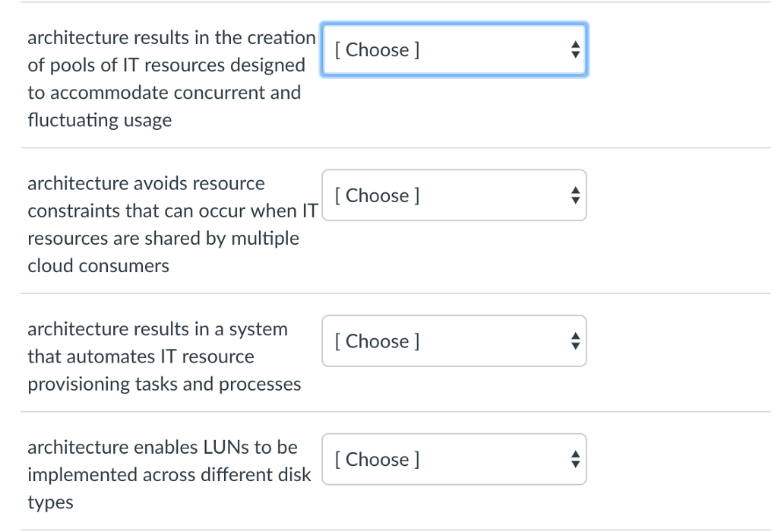Click the phrase "architecture avoids resource" in the second question
Viewport: 778px width, 532px height.
coord(146,184)
